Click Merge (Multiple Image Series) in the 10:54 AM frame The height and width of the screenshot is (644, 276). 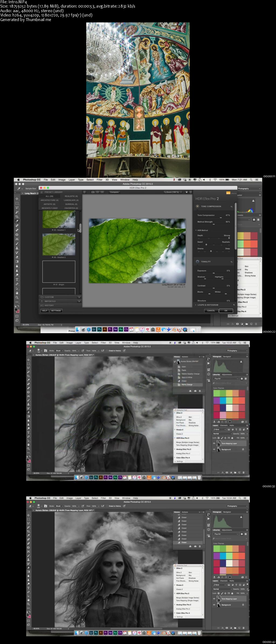click(x=188, y=598)
